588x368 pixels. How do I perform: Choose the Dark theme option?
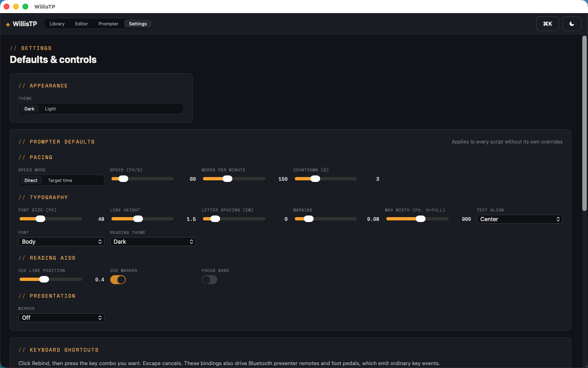click(29, 109)
